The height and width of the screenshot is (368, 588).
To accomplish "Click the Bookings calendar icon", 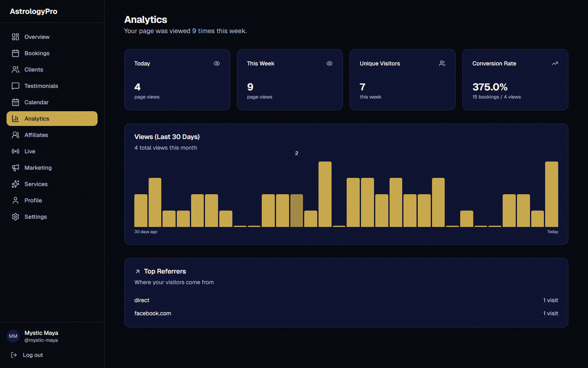I will (x=16, y=53).
